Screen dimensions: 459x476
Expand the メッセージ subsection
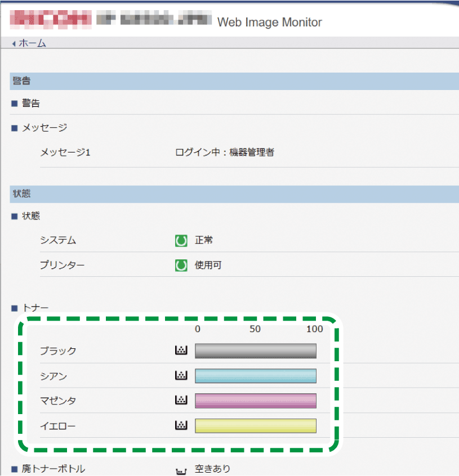(x=44, y=128)
